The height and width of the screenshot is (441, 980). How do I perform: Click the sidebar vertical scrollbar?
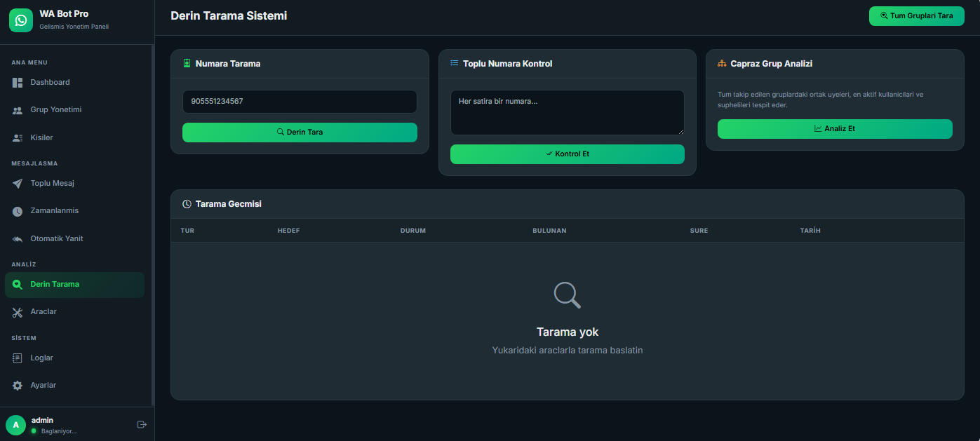click(152, 224)
